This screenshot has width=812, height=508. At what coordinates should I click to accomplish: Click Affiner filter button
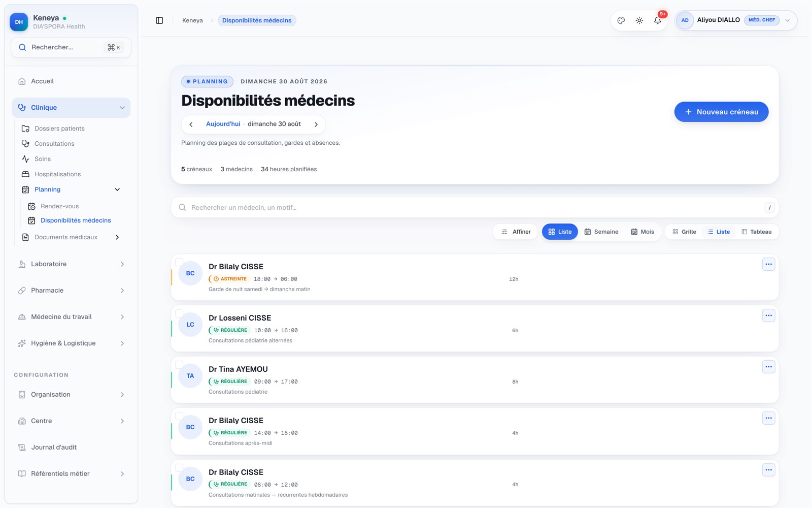[x=516, y=232]
